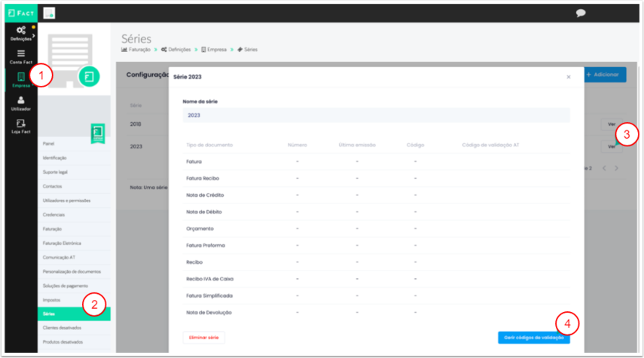Open Comunicação AT in company menu
Screen dimensions: 644x358
click(61, 257)
